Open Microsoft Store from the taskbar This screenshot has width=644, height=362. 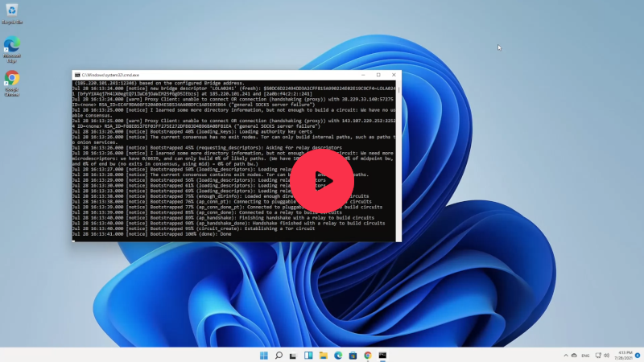353,355
